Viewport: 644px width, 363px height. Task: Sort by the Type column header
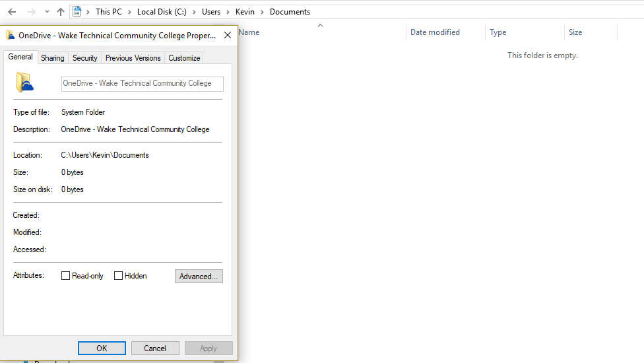pos(498,32)
